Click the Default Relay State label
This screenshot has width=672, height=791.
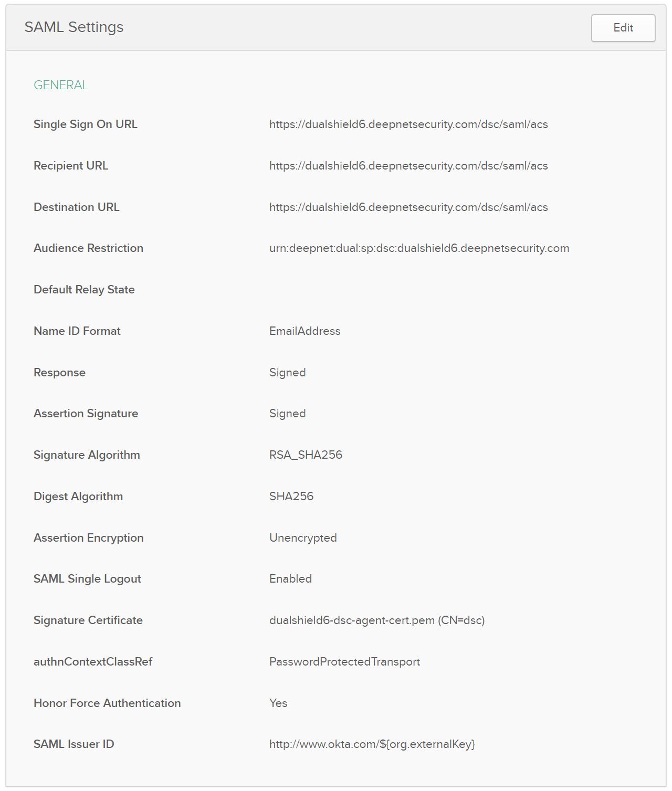coord(84,290)
